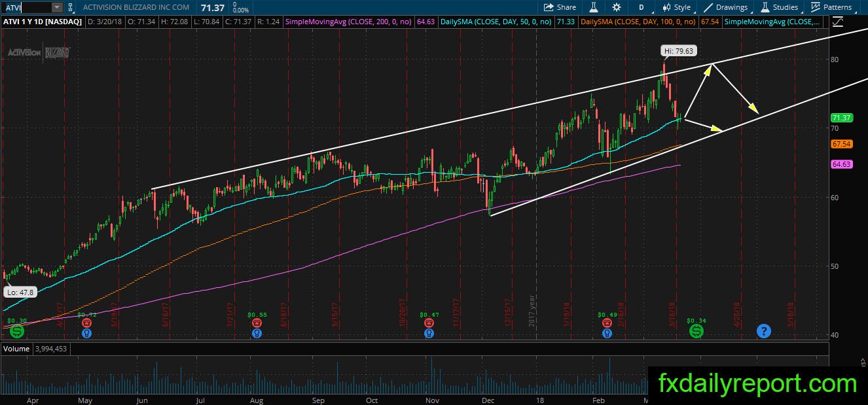Click the Share button label
Screen dimensions: 868x405
click(x=566, y=7)
